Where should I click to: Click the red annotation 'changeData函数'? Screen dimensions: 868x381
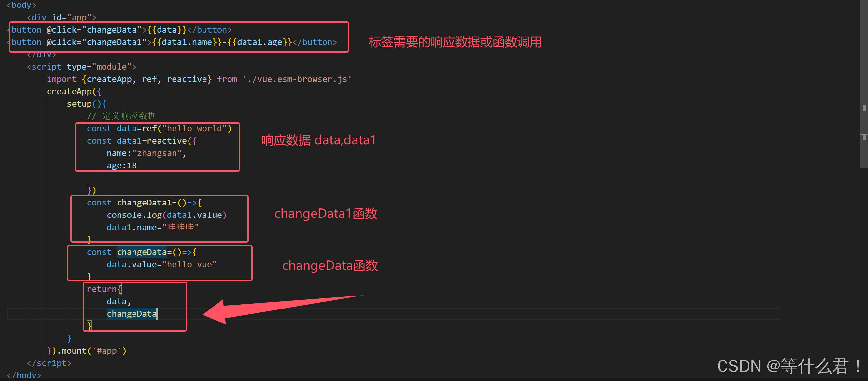point(329,266)
